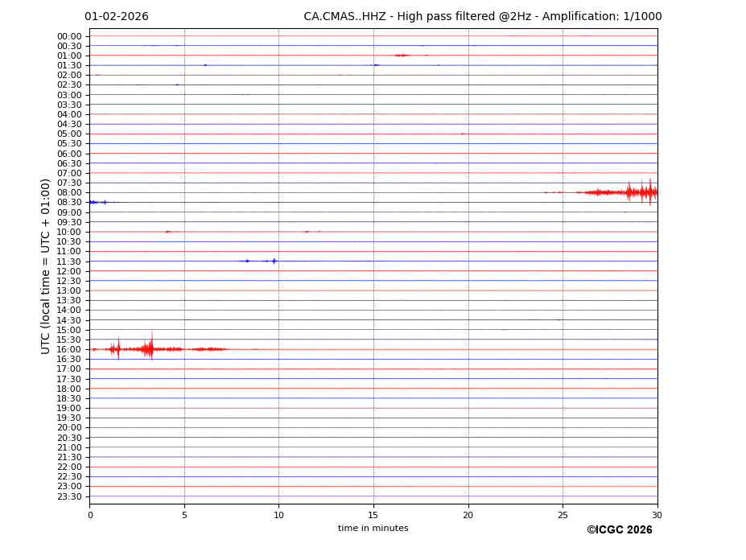Click the ©ICGC 2026 copyright text
Viewport: 746px width, 560px height.
(x=619, y=529)
